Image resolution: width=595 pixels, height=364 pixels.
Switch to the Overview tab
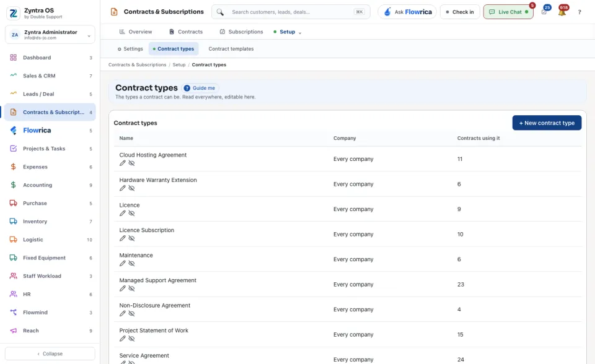[136, 32]
